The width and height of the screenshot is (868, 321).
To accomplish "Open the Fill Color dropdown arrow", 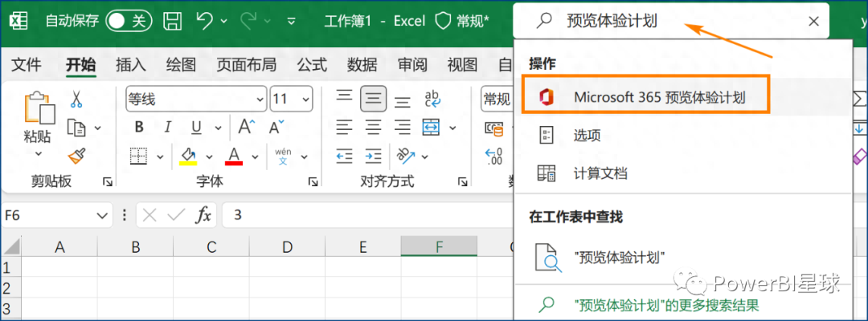I will click(209, 157).
